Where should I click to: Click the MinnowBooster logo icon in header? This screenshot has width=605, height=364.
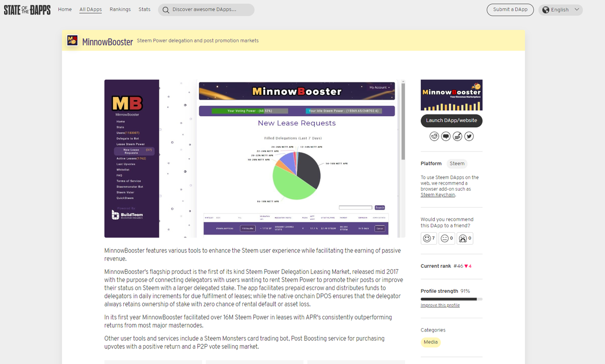(72, 41)
